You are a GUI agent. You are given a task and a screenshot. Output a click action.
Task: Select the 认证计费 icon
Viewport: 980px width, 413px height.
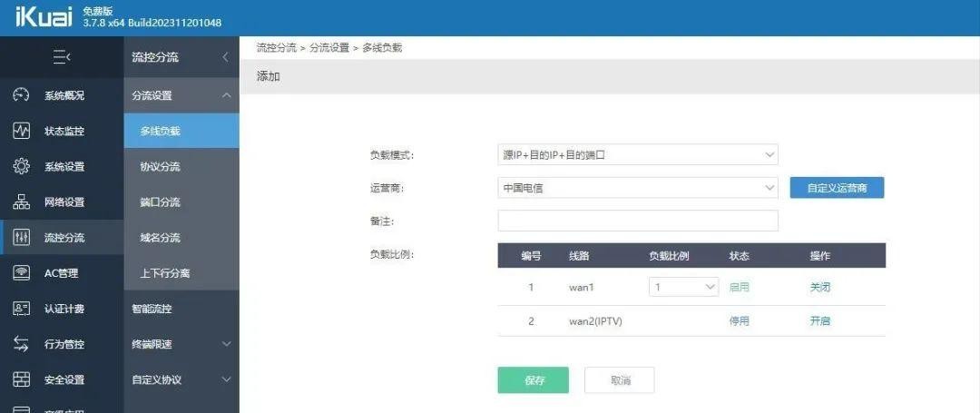pyautogui.click(x=22, y=309)
